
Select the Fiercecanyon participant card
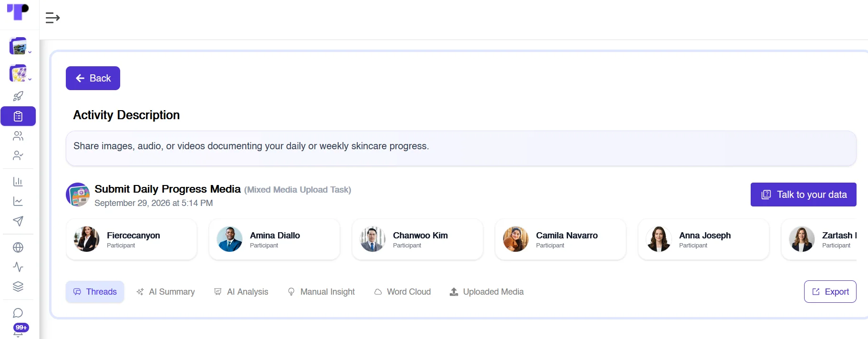click(x=132, y=239)
